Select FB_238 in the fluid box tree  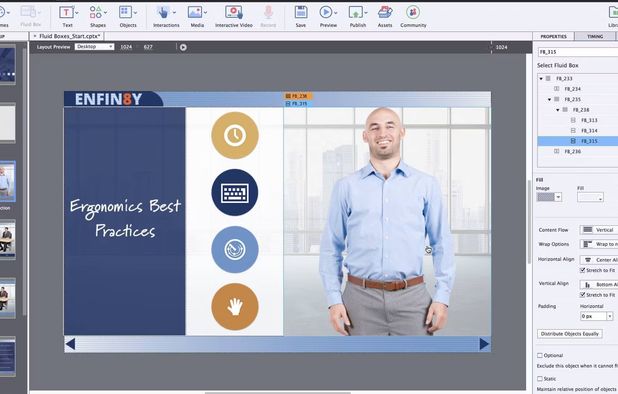(581, 110)
